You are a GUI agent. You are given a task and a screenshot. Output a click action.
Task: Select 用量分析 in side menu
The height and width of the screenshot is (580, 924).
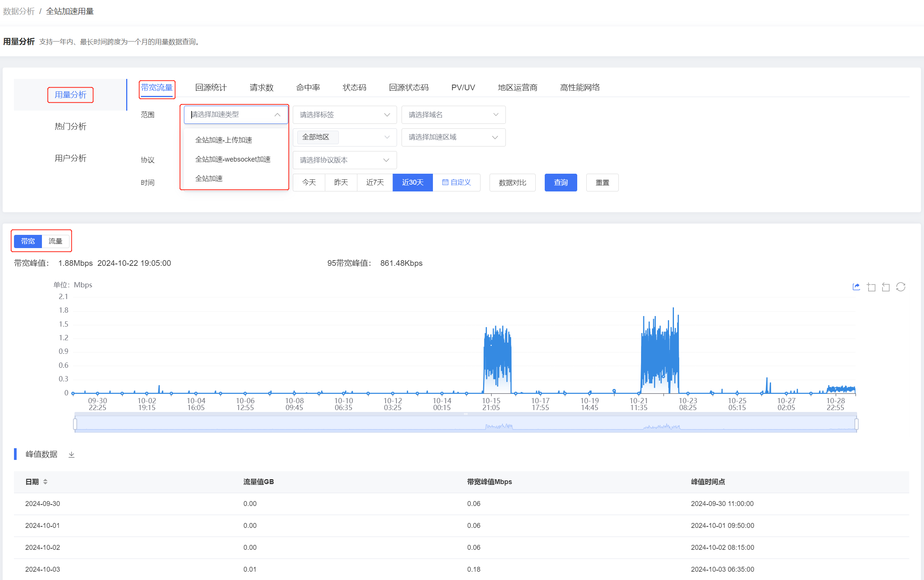pyautogui.click(x=70, y=95)
